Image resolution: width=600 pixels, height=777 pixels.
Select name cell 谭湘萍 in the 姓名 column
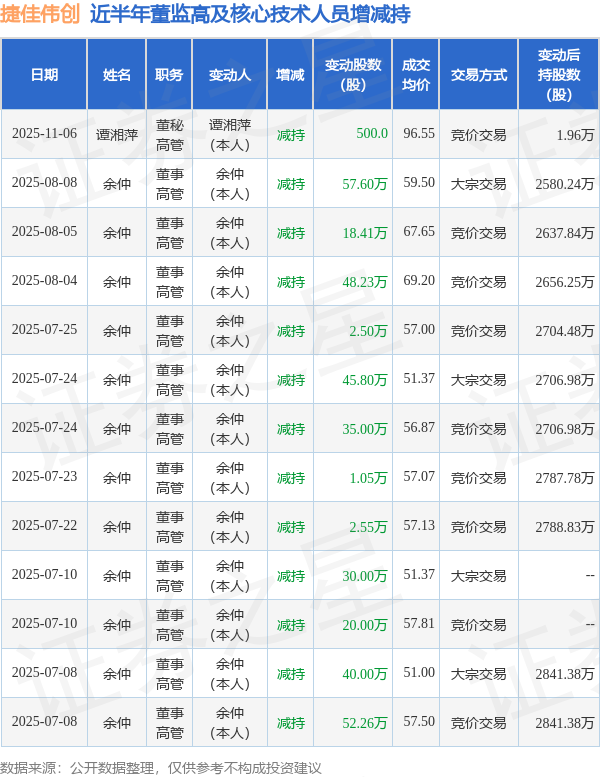(x=117, y=135)
